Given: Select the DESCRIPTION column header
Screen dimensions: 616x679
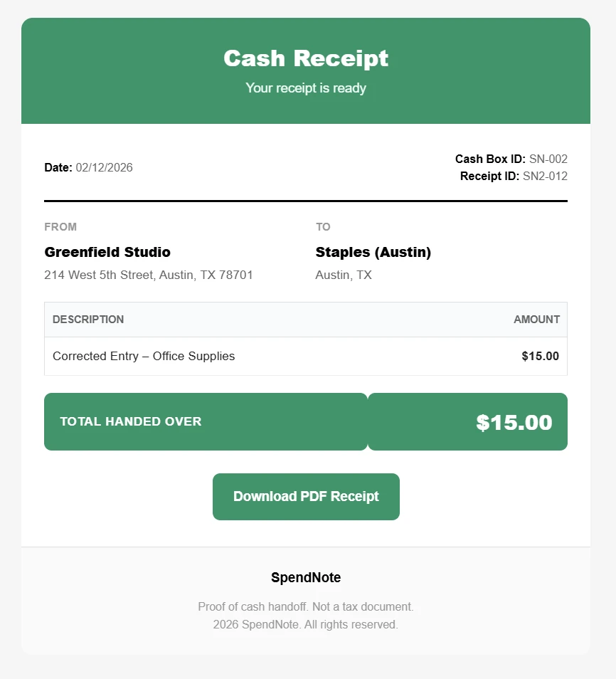Looking at the screenshot, I should 87,320.
